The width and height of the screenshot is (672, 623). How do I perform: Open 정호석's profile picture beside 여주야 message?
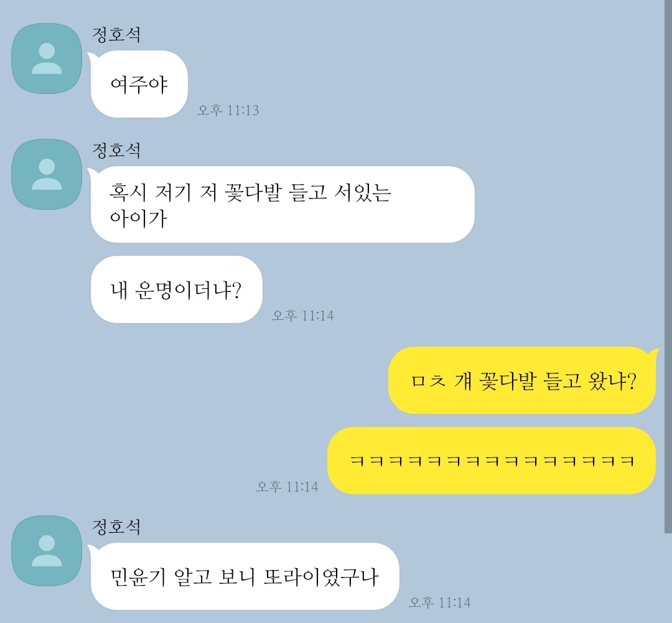point(47,59)
